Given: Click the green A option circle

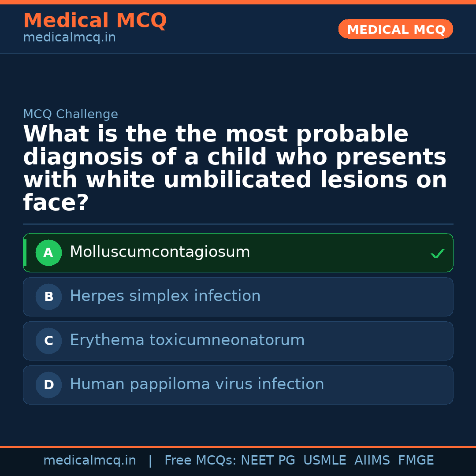Looking at the screenshot, I should click(48, 253).
